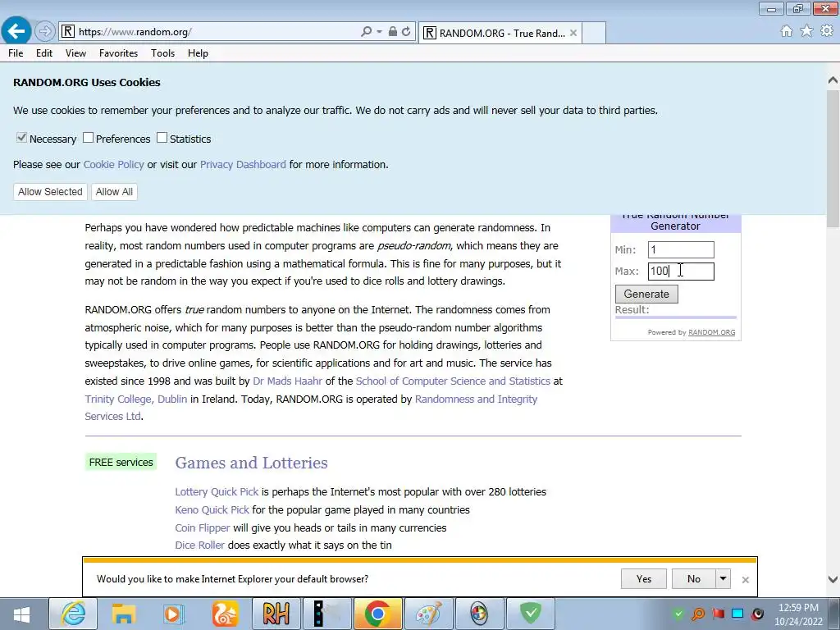The image size is (840, 630).
Task: Open the Powered by RANDOM.ORG link
Action: (x=711, y=332)
